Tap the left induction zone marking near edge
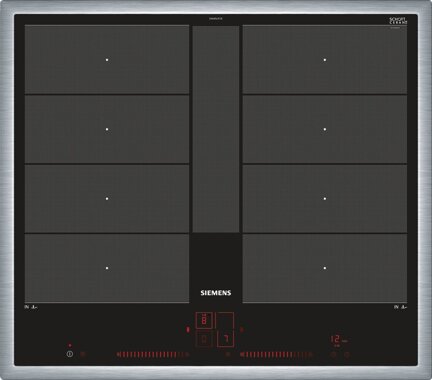Image resolution: width=432 pixels, height=380 pixels. click(31, 307)
